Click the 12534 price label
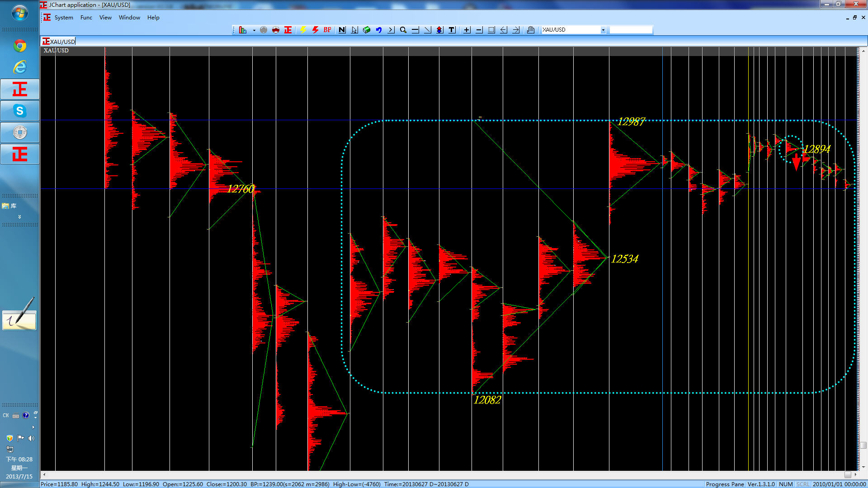The image size is (868, 488). pos(625,259)
